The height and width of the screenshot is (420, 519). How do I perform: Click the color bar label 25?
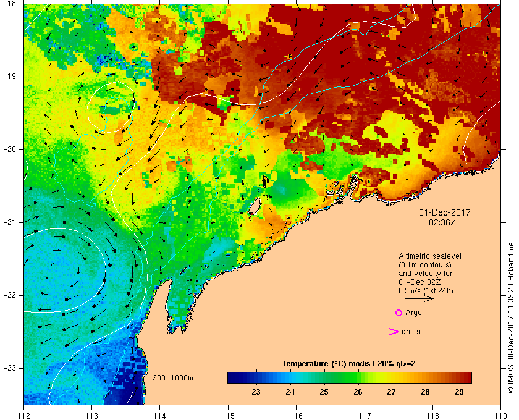click(324, 392)
